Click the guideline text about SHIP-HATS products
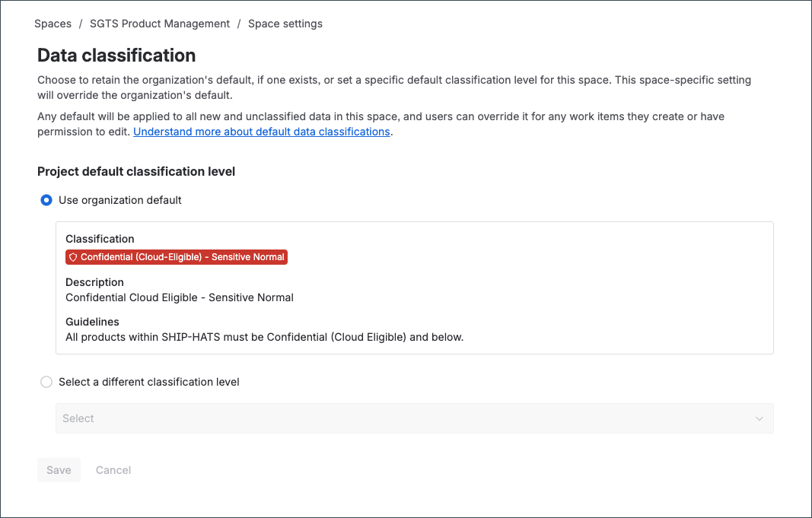The height and width of the screenshot is (518, 812). click(265, 337)
